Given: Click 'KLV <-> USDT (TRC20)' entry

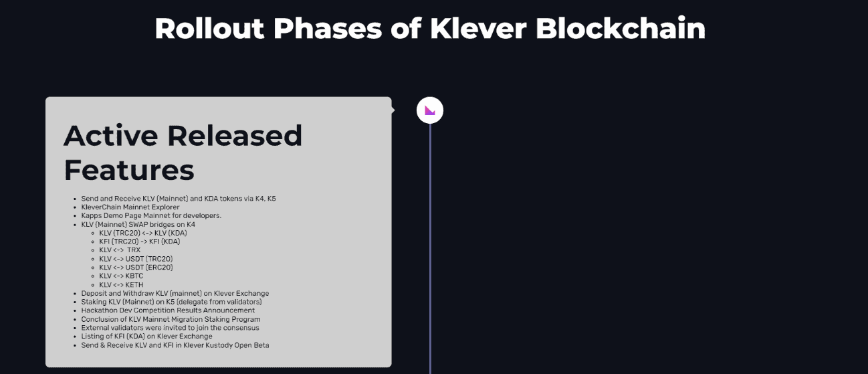Looking at the screenshot, I should tap(136, 259).
